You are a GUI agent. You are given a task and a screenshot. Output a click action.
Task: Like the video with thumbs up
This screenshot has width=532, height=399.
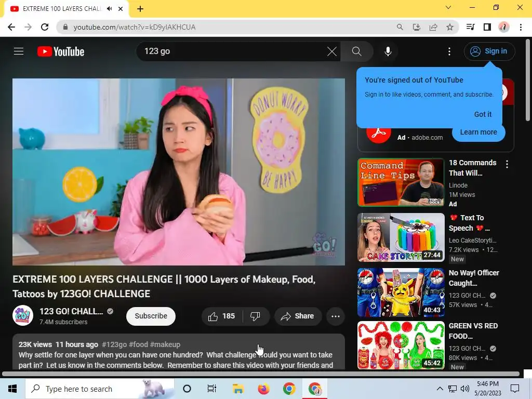click(221, 316)
